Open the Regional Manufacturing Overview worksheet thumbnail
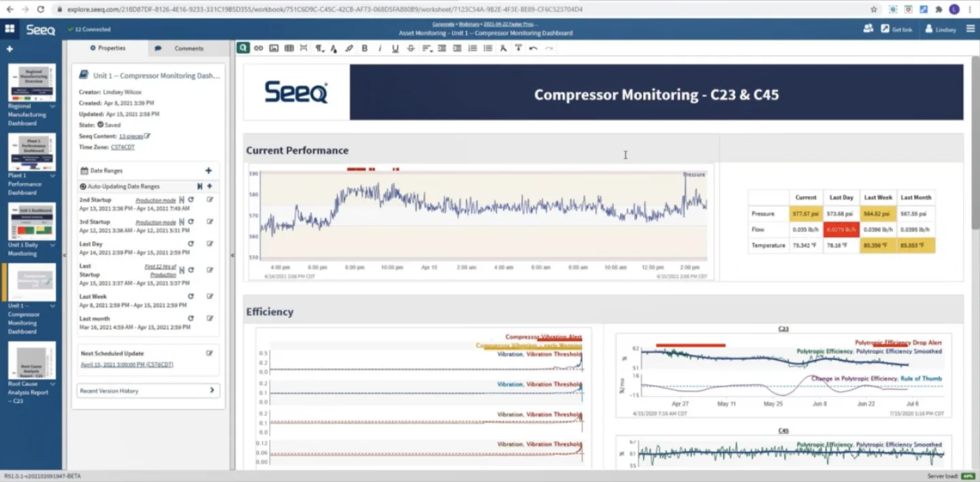 pyautogui.click(x=31, y=82)
